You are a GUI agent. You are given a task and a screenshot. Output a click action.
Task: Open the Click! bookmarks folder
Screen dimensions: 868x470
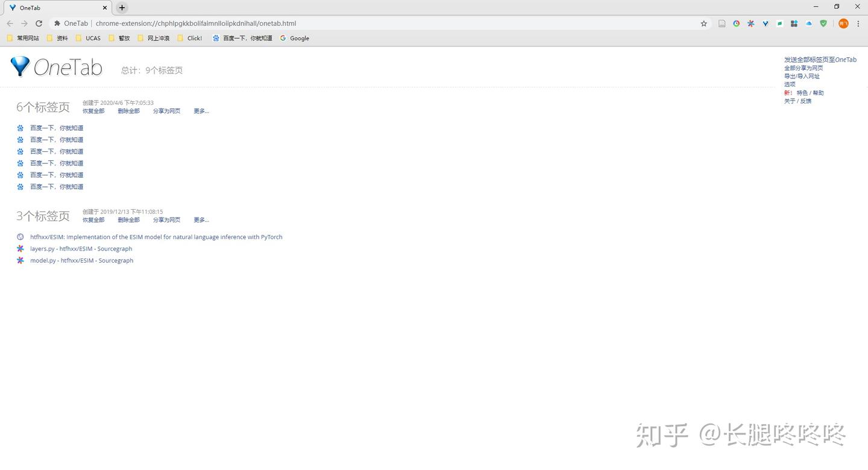pyautogui.click(x=190, y=38)
